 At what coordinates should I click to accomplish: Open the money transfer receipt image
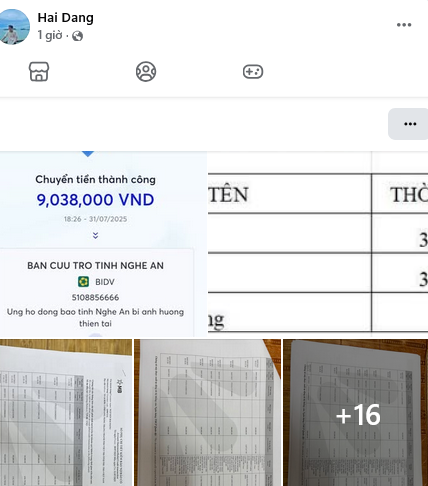tap(103, 244)
